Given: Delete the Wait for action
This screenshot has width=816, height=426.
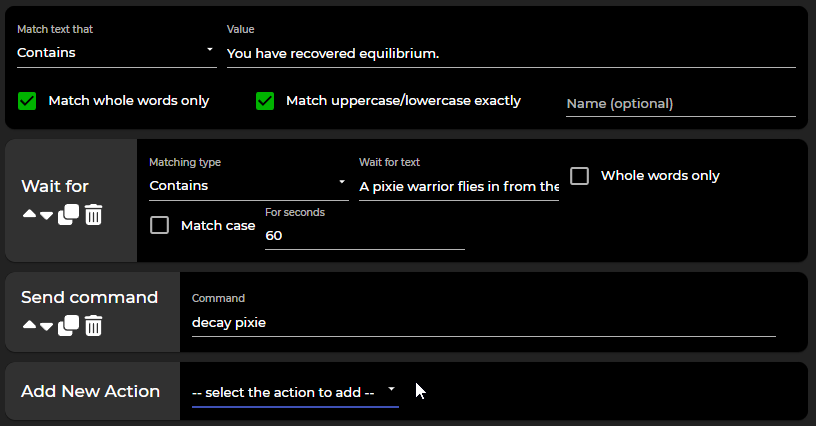Looking at the screenshot, I should (x=93, y=214).
